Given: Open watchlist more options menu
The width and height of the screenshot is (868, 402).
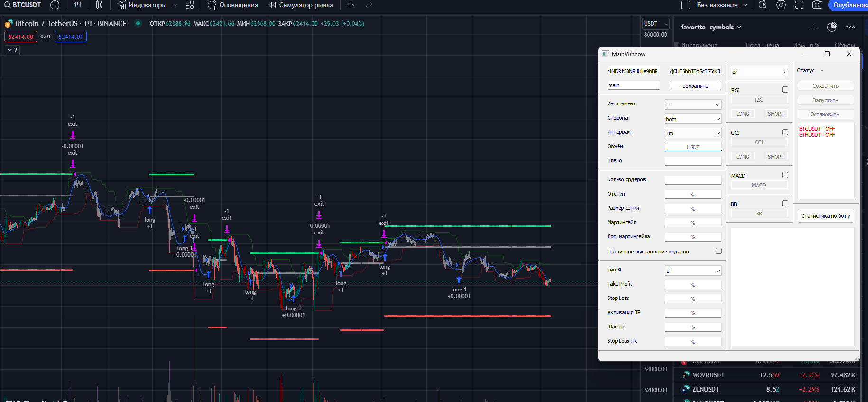Looking at the screenshot, I should (x=850, y=27).
